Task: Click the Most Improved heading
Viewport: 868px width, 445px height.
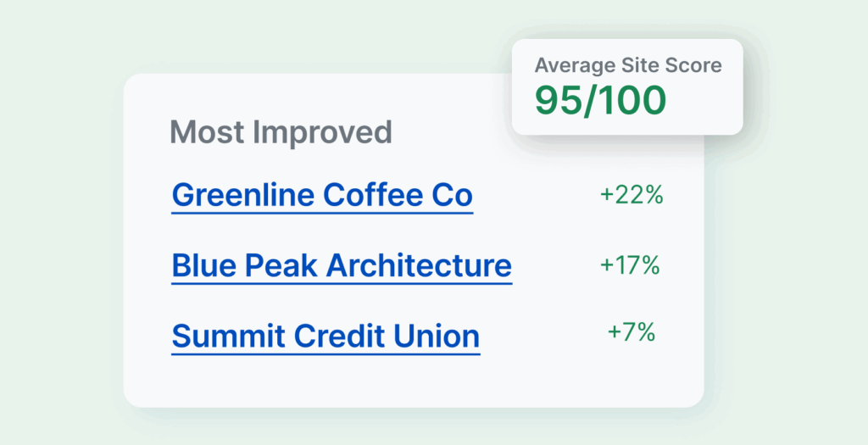Action: (x=281, y=132)
